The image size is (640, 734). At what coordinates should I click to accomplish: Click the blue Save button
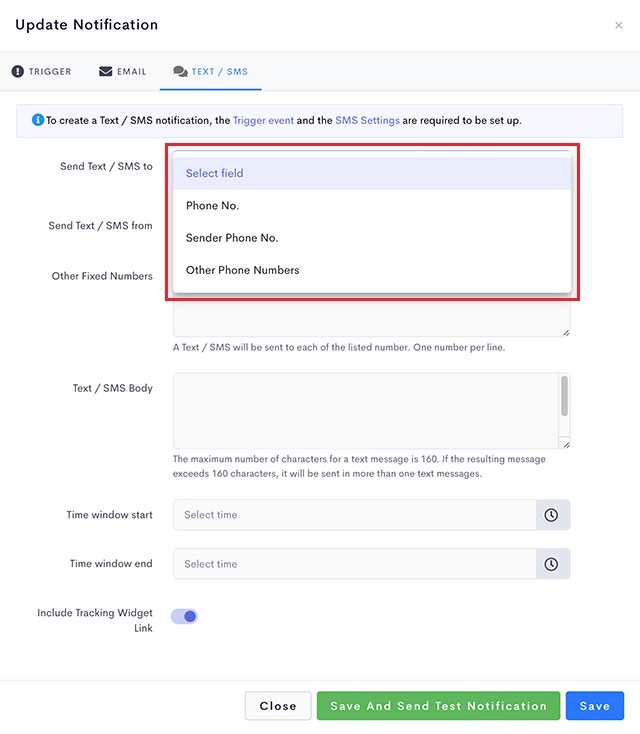pyautogui.click(x=595, y=705)
